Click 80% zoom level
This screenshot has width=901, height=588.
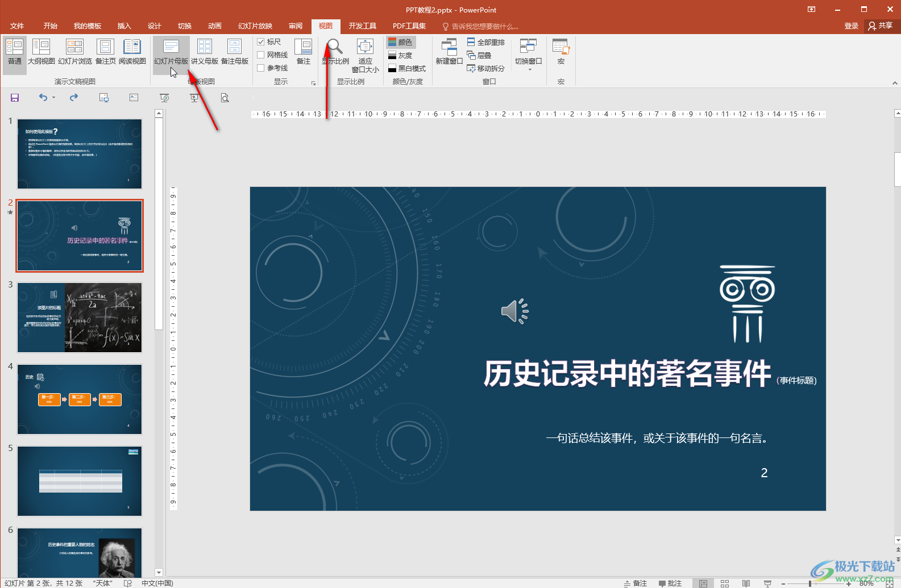click(x=866, y=583)
